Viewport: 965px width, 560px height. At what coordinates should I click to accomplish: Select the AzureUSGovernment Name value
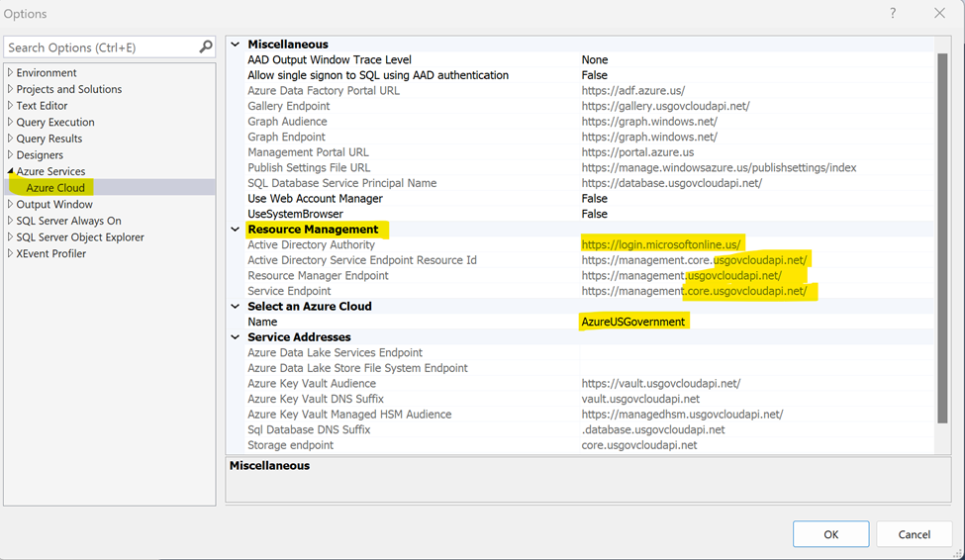[x=633, y=322]
